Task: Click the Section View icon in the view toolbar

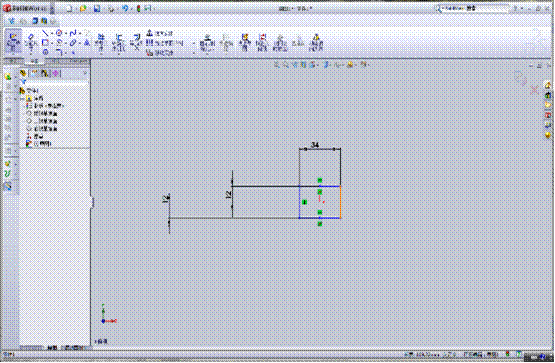Action: click(x=303, y=65)
